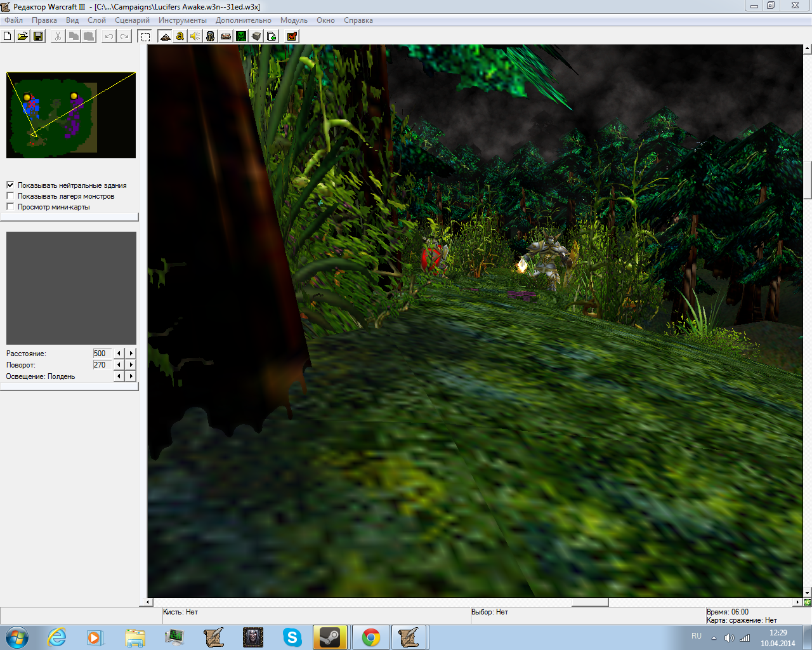Viewport: 812px width, 650px height.
Task: Click the vertical scrollbar thumb beside viewport
Action: pos(808,181)
